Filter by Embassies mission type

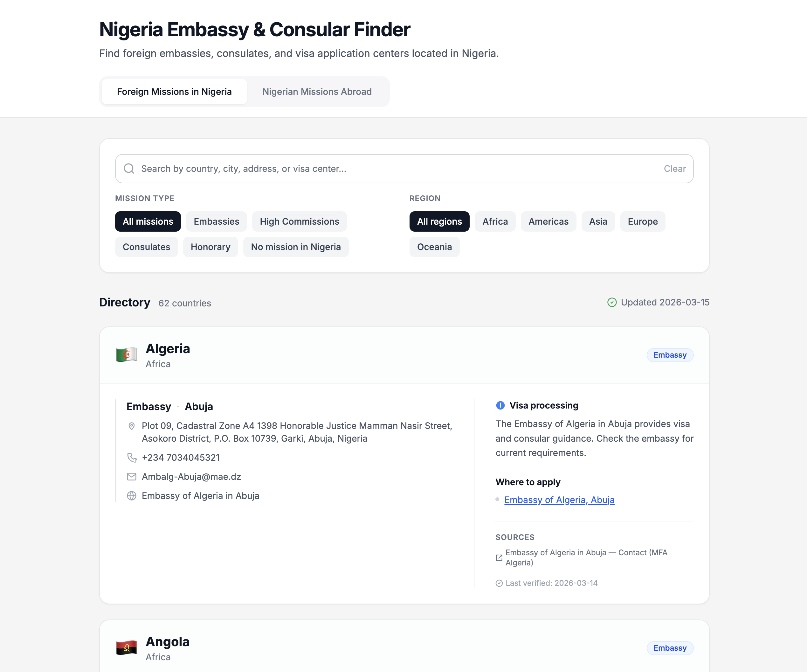(x=216, y=221)
